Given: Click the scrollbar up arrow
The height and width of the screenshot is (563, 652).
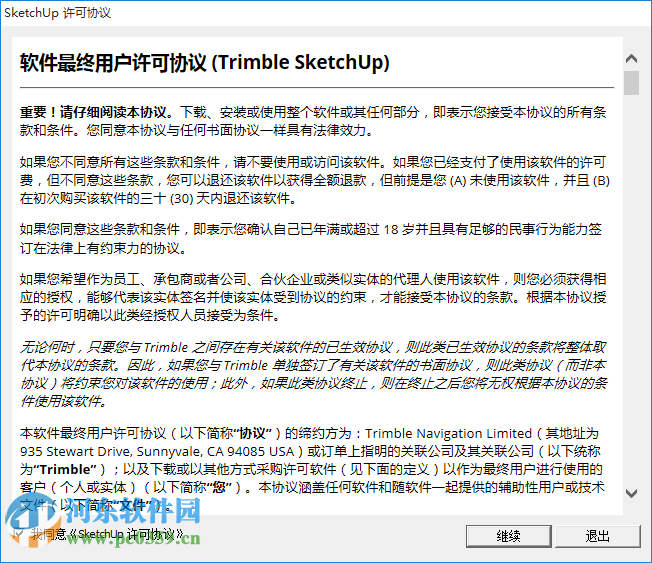Looking at the screenshot, I should click(631, 59).
